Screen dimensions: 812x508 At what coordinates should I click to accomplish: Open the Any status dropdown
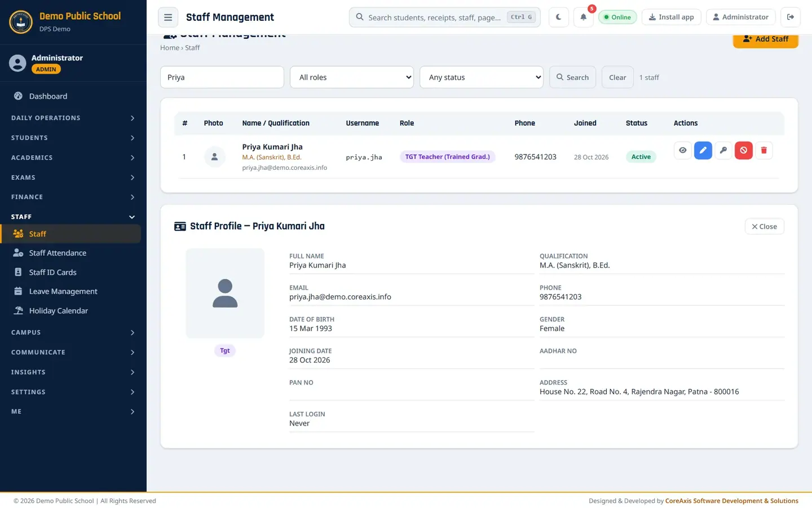point(482,77)
